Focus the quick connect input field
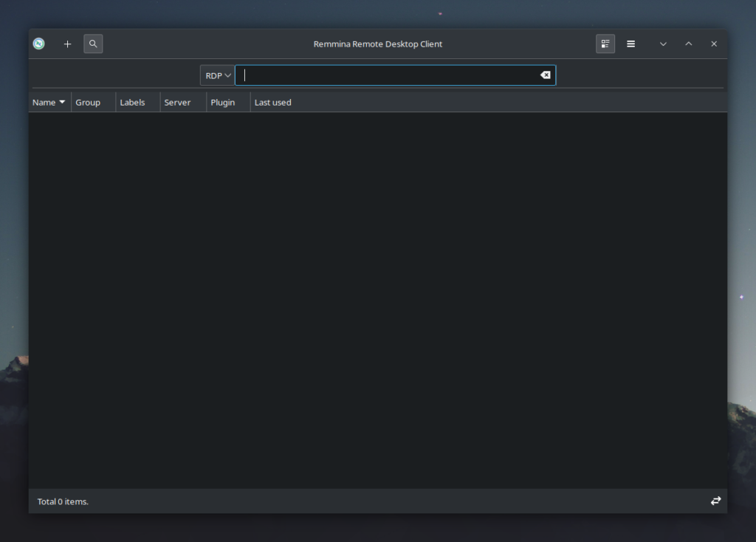 tap(384, 75)
